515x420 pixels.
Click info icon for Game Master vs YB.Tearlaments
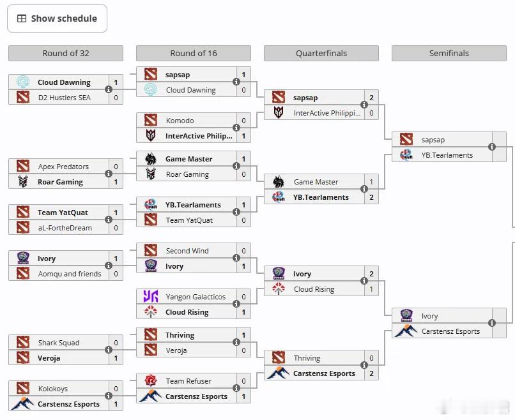pyautogui.click(x=364, y=190)
